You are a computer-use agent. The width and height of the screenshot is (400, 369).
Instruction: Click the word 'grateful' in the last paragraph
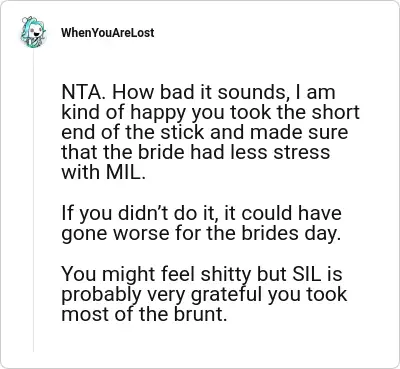click(x=226, y=294)
